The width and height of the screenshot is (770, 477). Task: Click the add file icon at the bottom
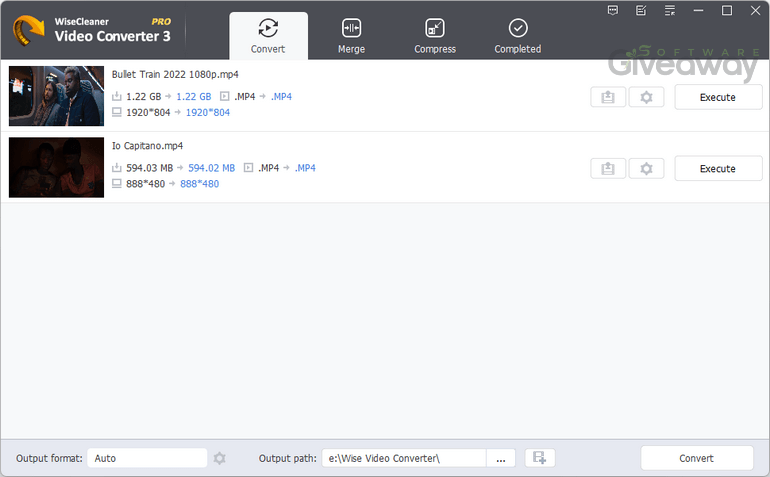pos(540,458)
